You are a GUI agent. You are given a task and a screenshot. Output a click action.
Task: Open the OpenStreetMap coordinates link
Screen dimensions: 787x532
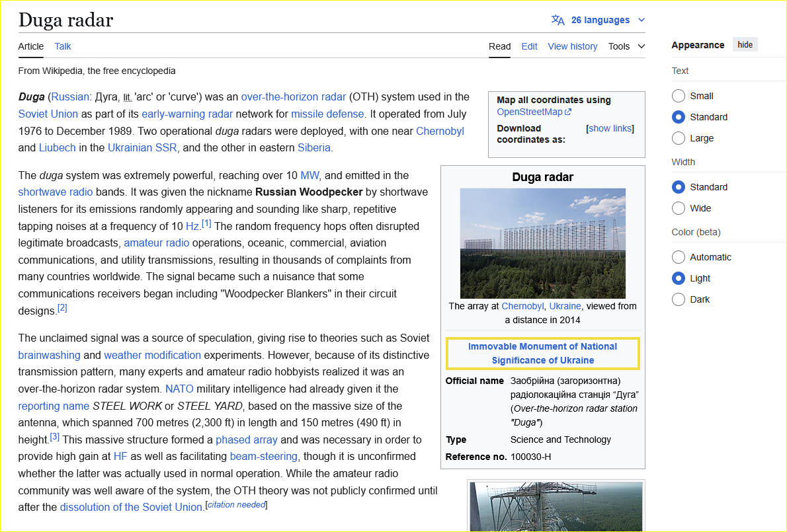[534, 112]
